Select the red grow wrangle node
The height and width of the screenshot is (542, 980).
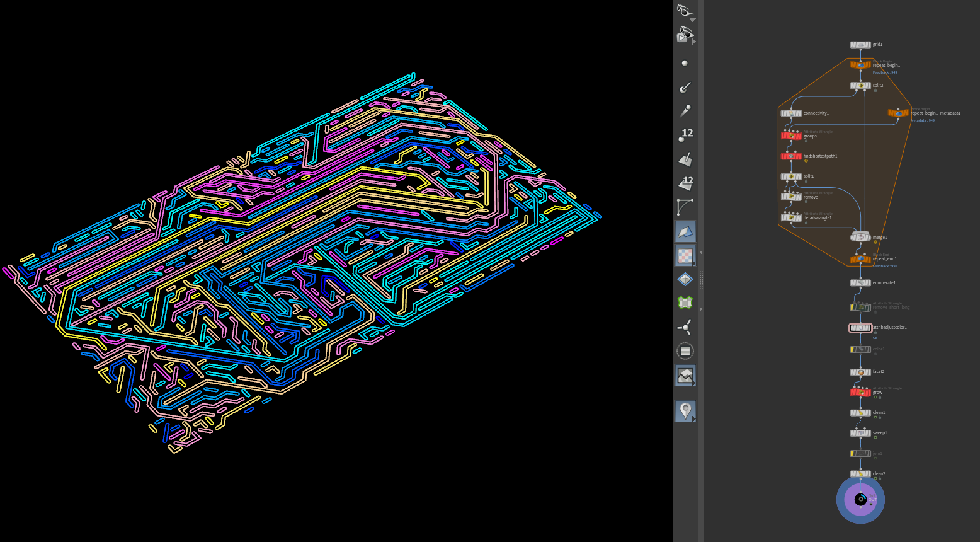tap(860, 393)
